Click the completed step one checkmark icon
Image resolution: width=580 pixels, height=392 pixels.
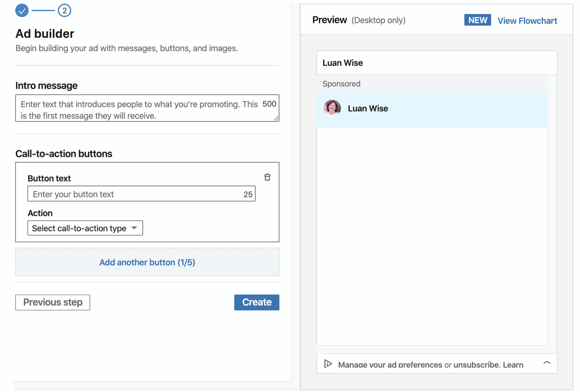coord(22,11)
